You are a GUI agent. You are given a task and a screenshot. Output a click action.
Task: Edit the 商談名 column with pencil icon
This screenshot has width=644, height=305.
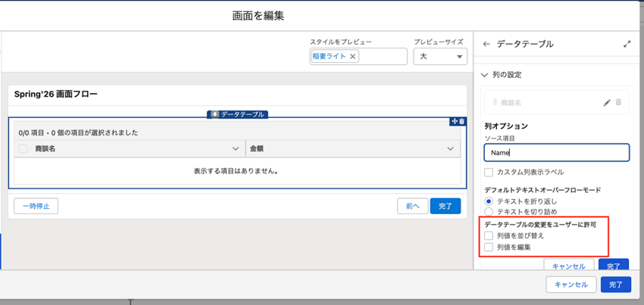(607, 103)
